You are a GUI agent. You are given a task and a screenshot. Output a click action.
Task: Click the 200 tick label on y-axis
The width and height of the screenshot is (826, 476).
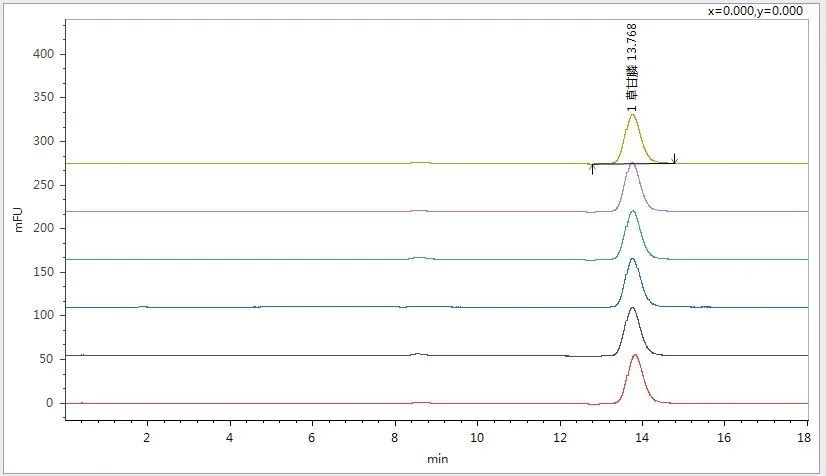pyautogui.click(x=44, y=228)
